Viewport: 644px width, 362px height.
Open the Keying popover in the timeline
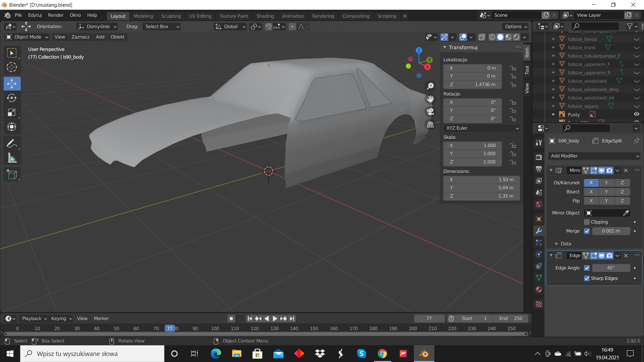[x=61, y=318]
